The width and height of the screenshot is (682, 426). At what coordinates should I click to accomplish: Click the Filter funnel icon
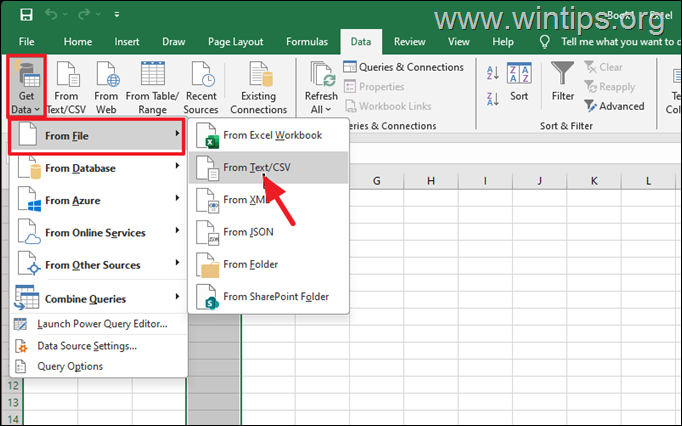563,76
